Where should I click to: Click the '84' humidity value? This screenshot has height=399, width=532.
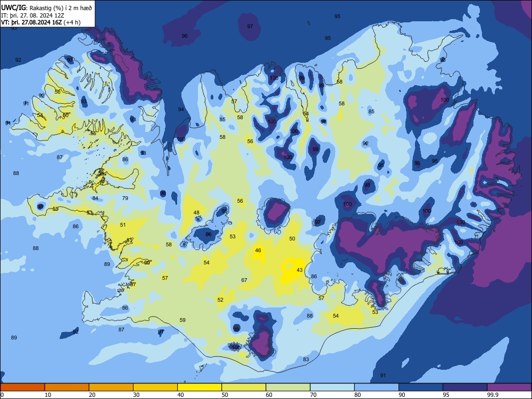click(x=95, y=198)
